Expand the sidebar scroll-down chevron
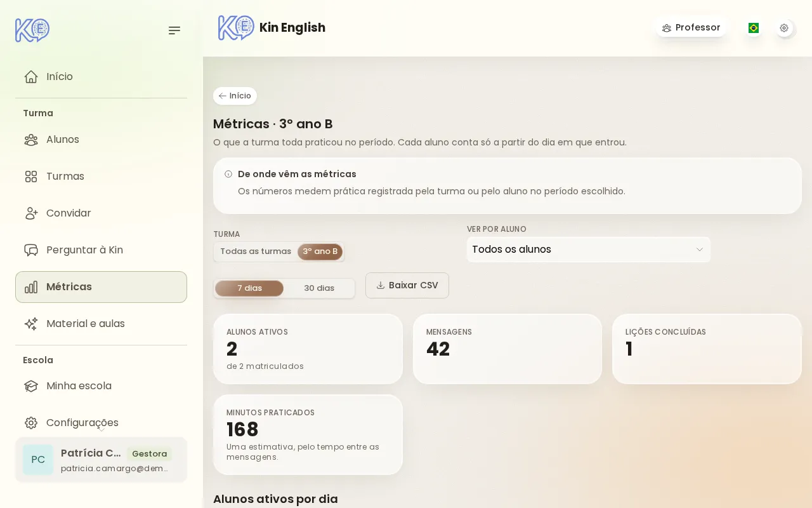 (x=101, y=430)
